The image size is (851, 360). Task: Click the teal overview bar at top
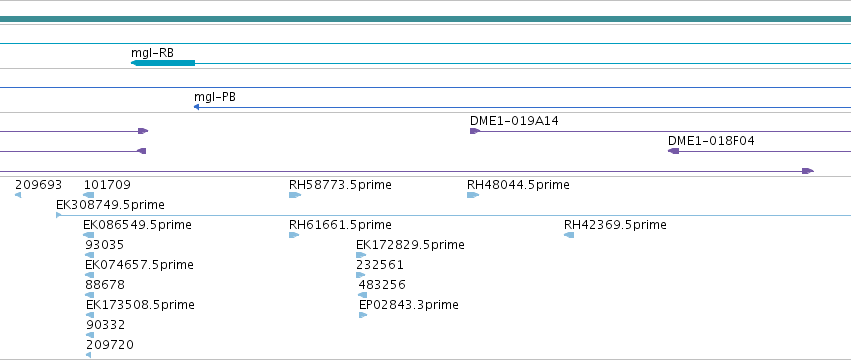(x=426, y=19)
